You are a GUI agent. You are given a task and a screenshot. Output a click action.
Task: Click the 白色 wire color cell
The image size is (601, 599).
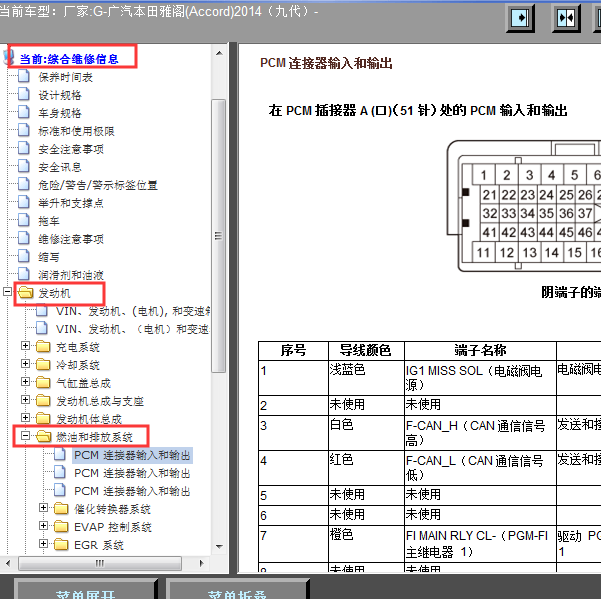[366, 433]
